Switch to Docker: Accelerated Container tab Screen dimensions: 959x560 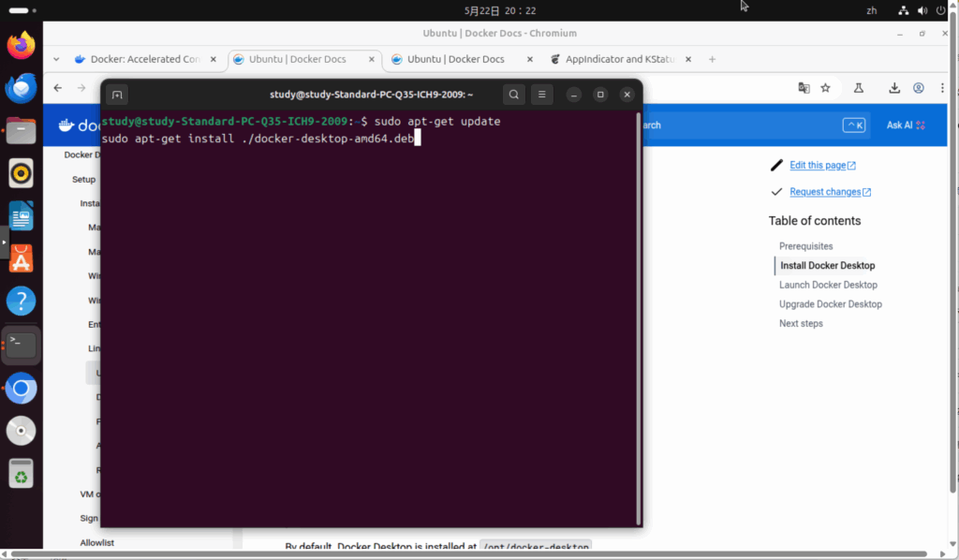(x=145, y=59)
